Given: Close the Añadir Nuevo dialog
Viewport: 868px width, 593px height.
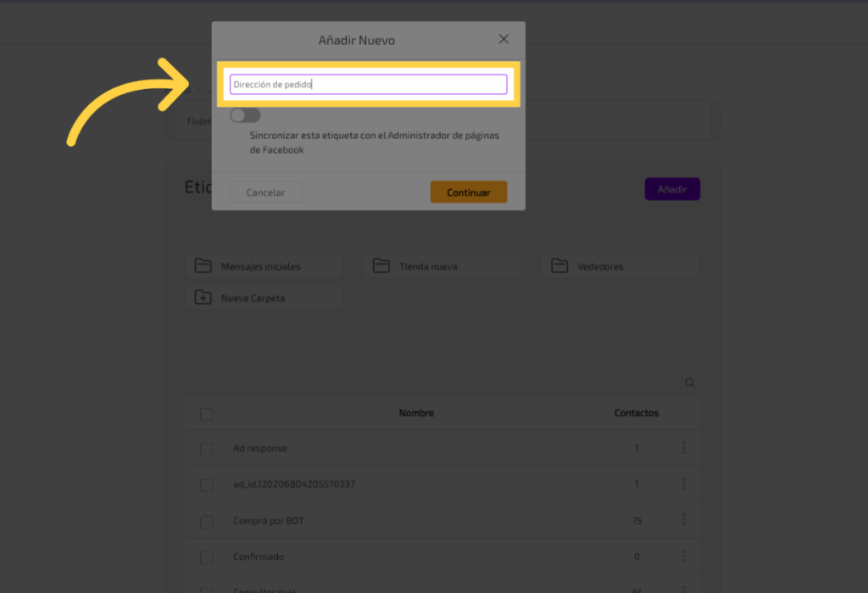Looking at the screenshot, I should pyautogui.click(x=504, y=39).
